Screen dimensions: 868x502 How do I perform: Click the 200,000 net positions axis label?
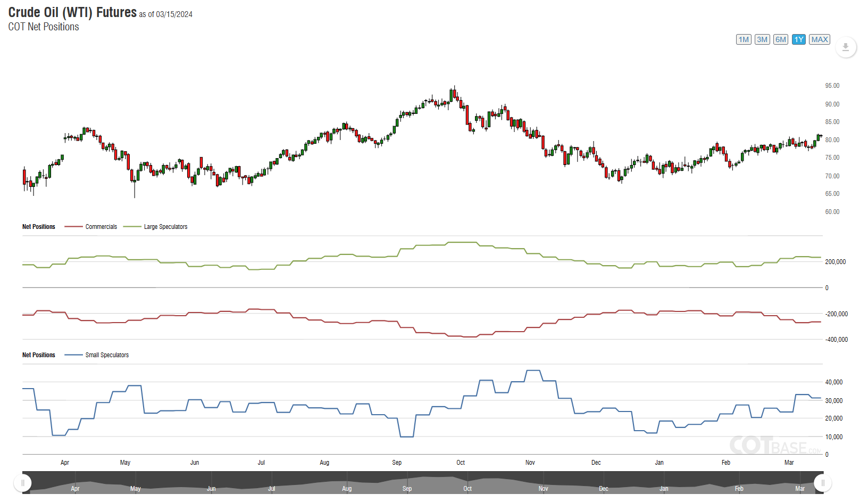click(836, 262)
